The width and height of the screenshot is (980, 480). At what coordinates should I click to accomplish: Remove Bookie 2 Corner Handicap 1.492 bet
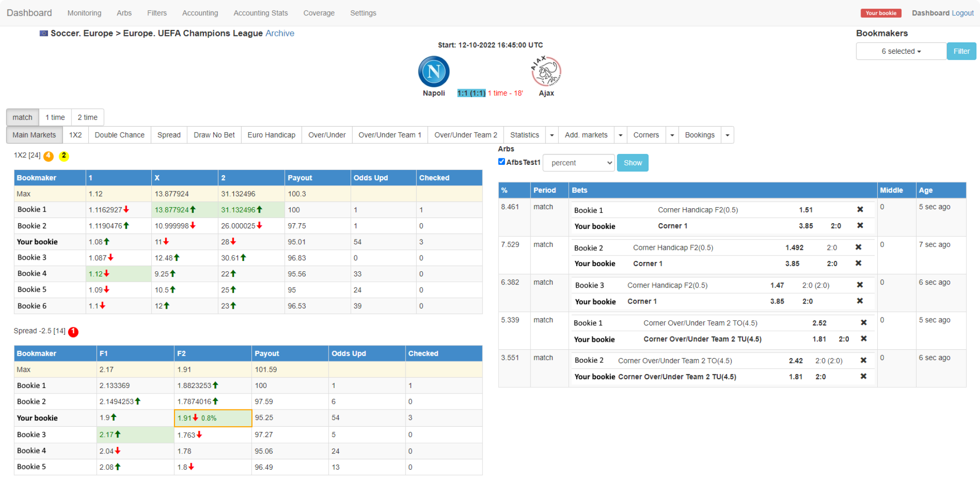[858, 247]
